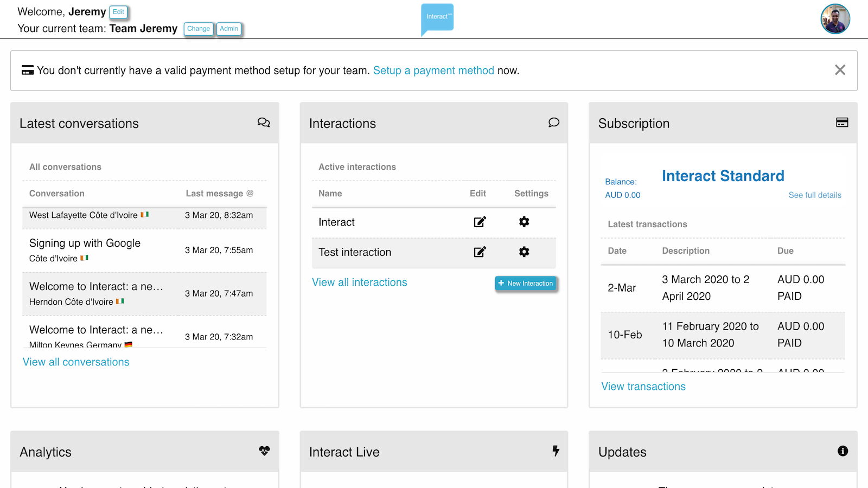Click the Updates panel title
This screenshot has width=868, height=488.
pos(622,452)
